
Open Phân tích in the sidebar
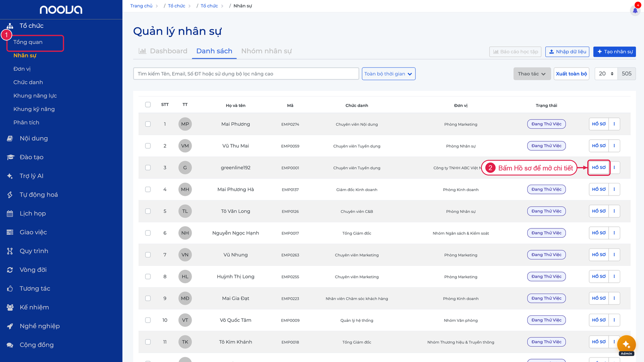tap(26, 122)
